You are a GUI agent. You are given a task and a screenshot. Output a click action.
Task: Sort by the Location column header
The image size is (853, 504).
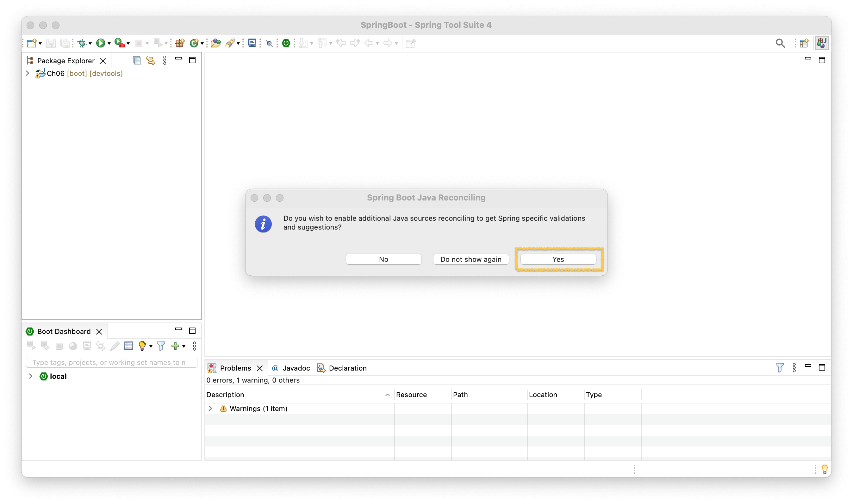pyautogui.click(x=556, y=395)
